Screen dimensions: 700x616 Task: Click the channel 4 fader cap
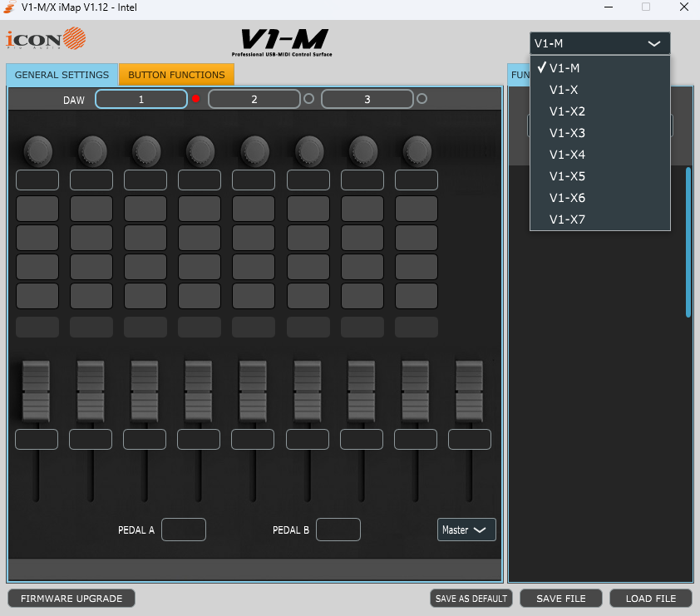click(x=199, y=392)
